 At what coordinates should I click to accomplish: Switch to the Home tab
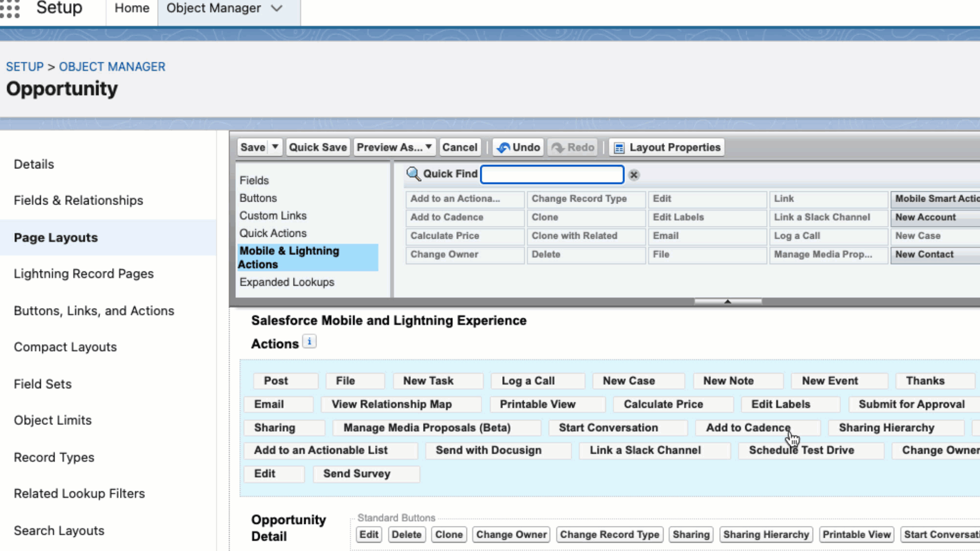[x=131, y=8]
